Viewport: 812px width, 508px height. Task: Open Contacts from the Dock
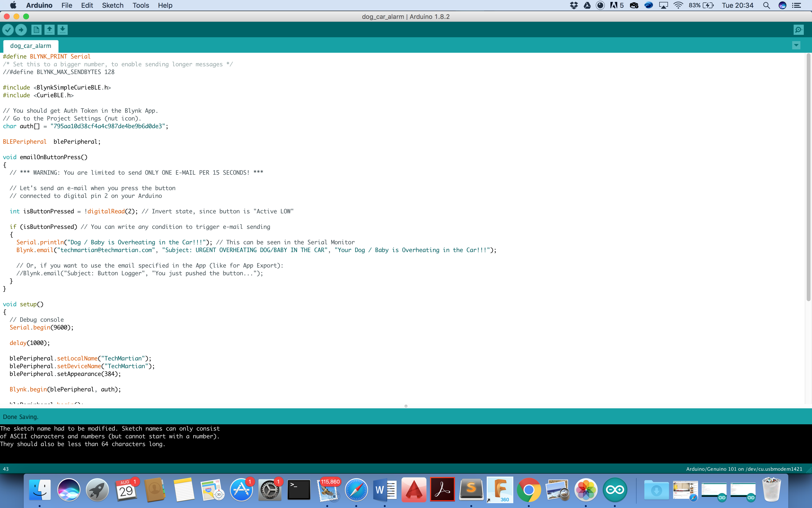pos(155,490)
